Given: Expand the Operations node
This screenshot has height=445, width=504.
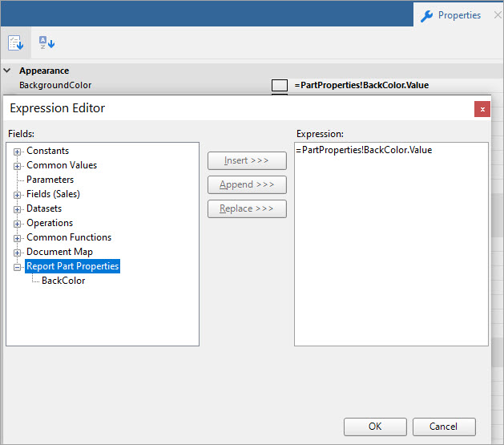Looking at the screenshot, I should click(x=17, y=224).
